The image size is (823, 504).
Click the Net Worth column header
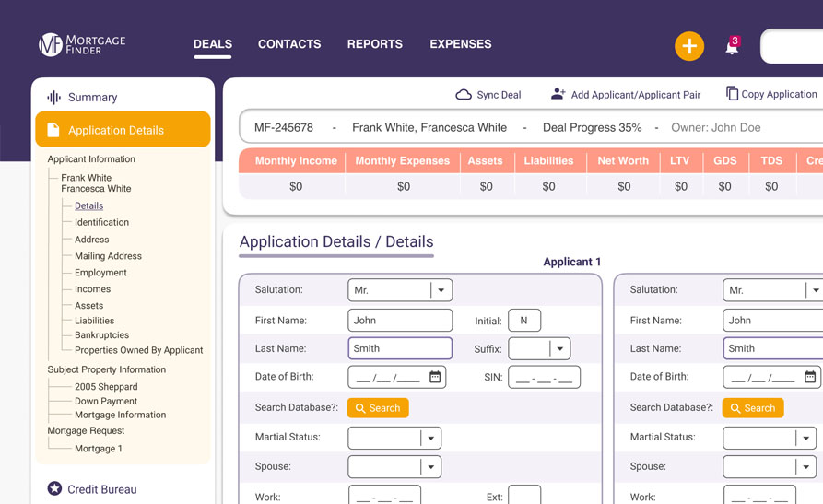(x=623, y=160)
